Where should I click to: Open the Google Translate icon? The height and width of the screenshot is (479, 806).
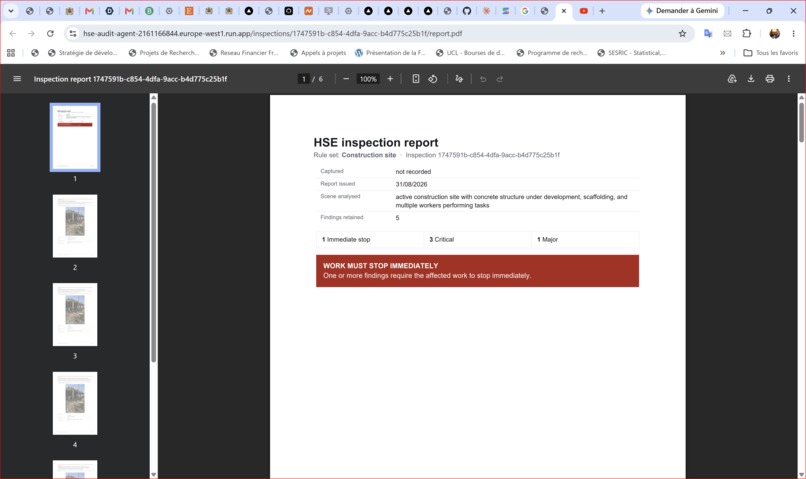[708, 33]
